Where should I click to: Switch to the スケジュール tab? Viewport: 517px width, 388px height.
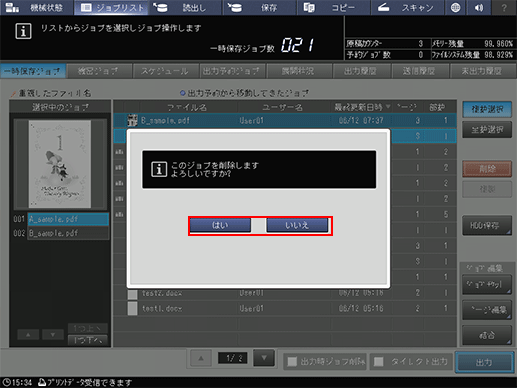click(x=165, y=71)
